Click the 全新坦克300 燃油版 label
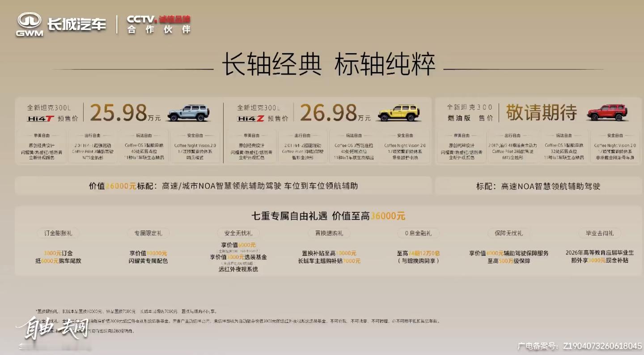Image resolution: width=644 pixels, height=355 pixels. [x=470, y=113]
